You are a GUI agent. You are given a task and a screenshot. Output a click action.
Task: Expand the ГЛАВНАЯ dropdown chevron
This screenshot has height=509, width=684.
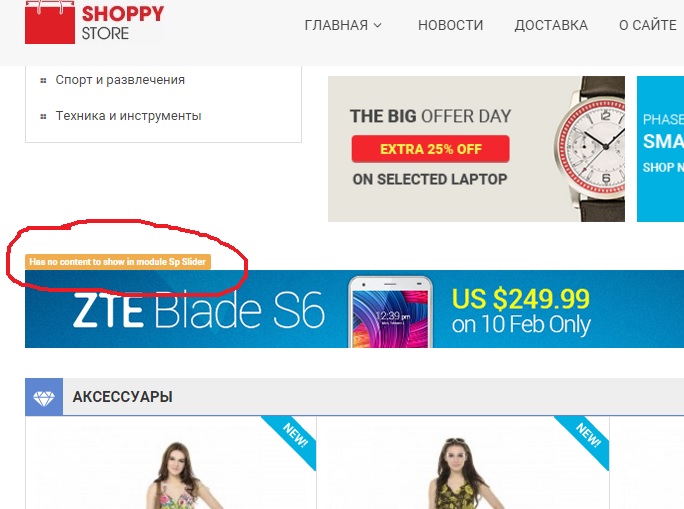coord(378,25)
